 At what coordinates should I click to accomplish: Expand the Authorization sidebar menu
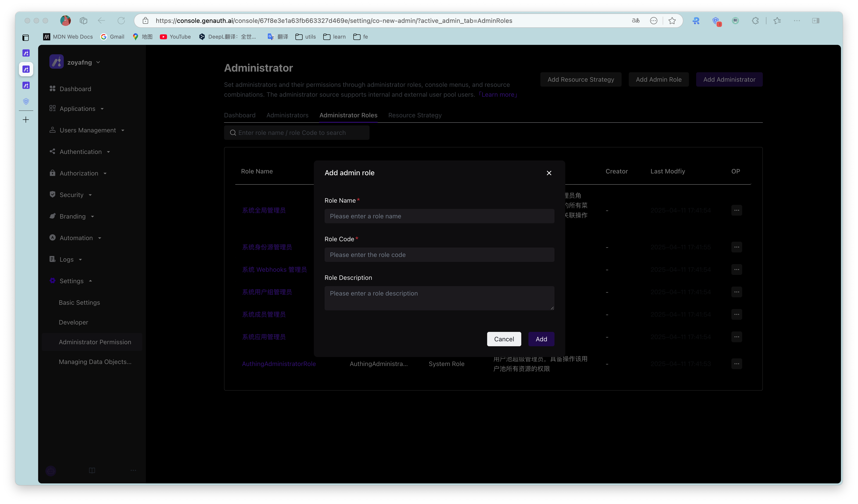pyautogui.click(x=79, y=173)
